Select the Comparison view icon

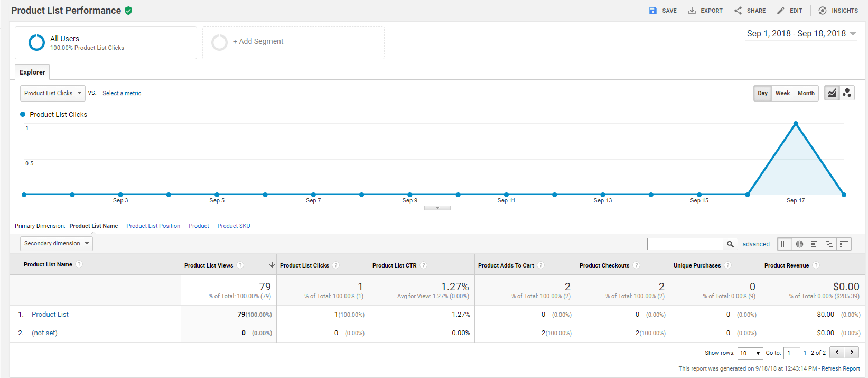coord(829,244)
